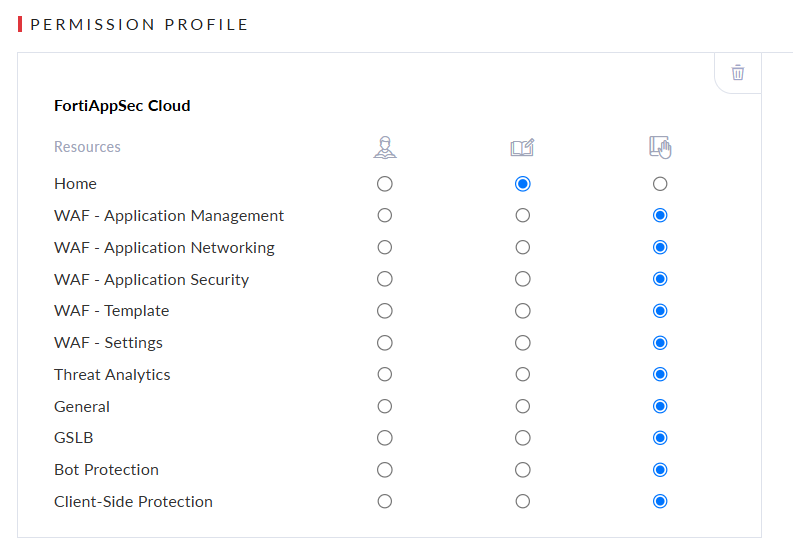Set WAF - Application Networking to the first option

coord(385,248)
